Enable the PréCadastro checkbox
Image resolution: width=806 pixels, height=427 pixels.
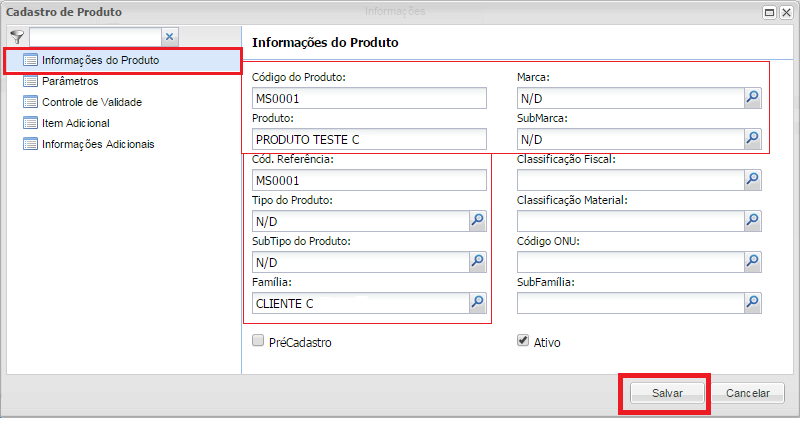258,341
